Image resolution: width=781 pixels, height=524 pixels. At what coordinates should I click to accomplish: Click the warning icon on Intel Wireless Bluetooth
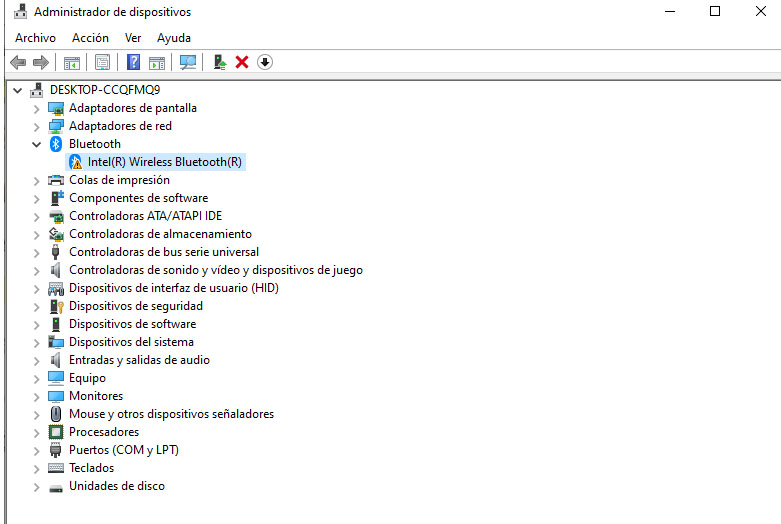[75, 162]
